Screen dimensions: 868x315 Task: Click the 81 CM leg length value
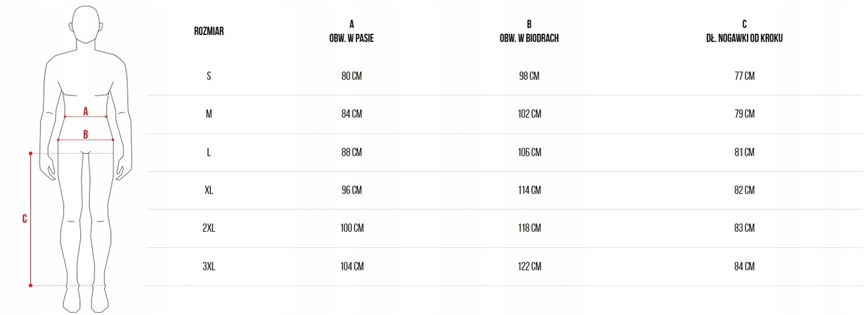[744, 152]
